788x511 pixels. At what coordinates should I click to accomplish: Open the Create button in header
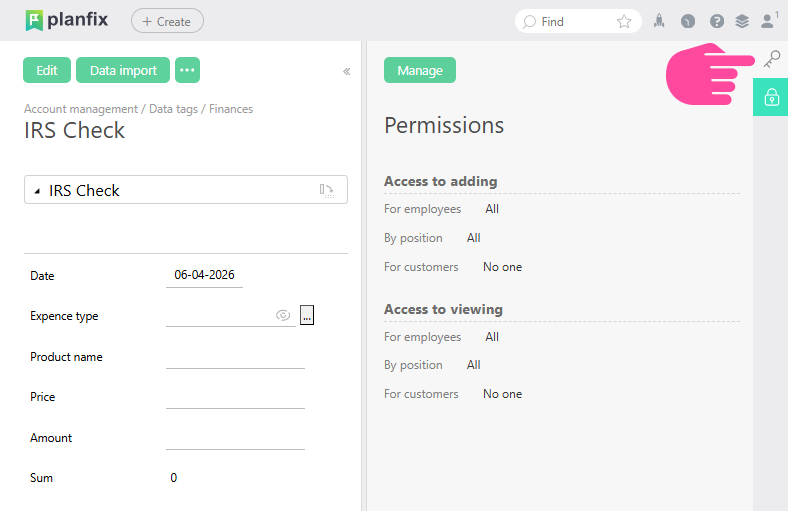pos(167,21)
